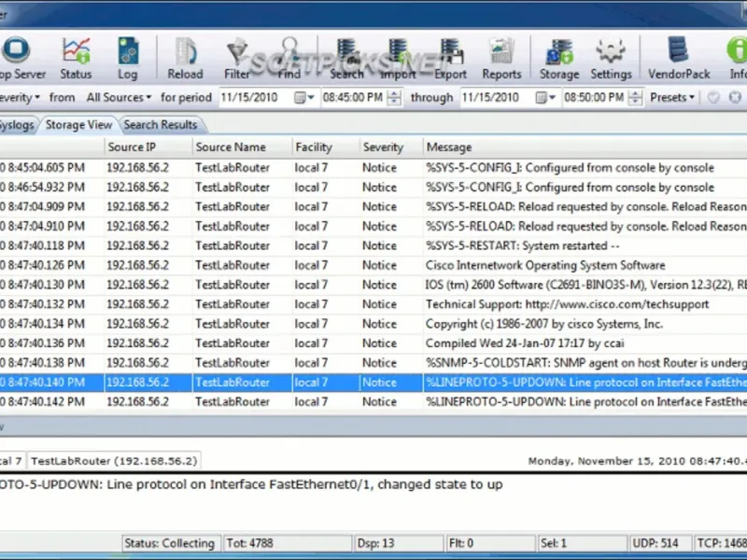Select the %SYS-5-RESTART log row

373,245
